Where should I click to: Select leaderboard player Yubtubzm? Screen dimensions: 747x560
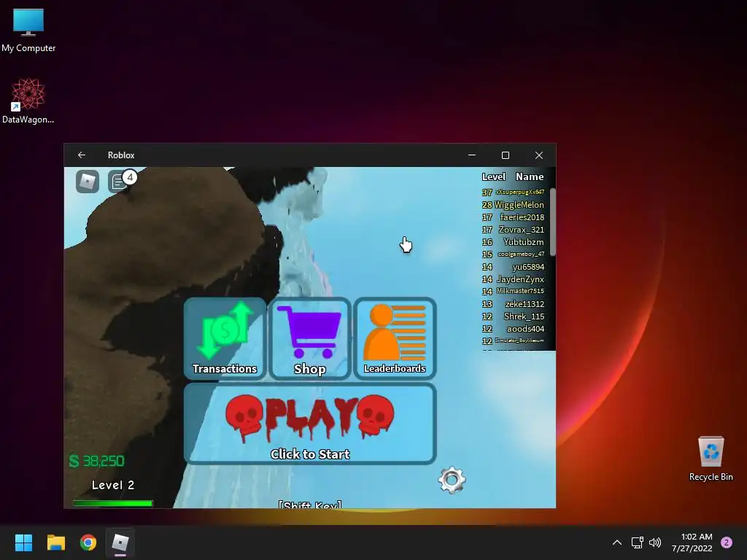point(523,242)
